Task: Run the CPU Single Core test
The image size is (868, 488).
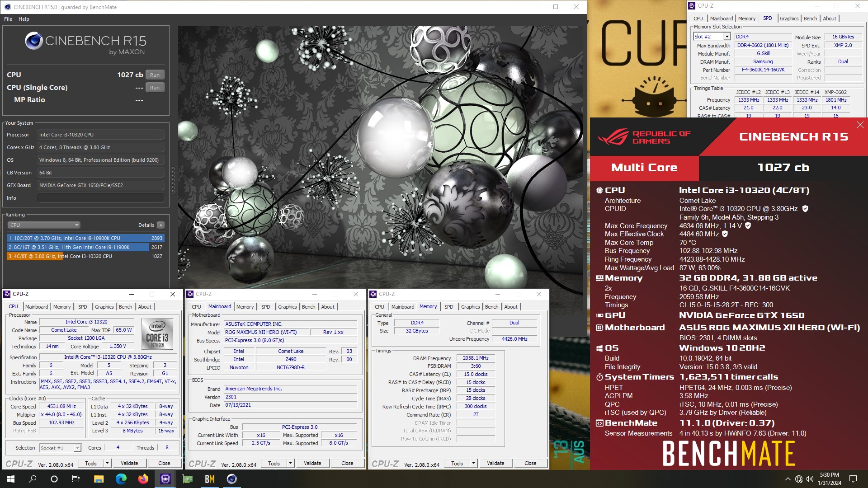Action: coord(155,88)
